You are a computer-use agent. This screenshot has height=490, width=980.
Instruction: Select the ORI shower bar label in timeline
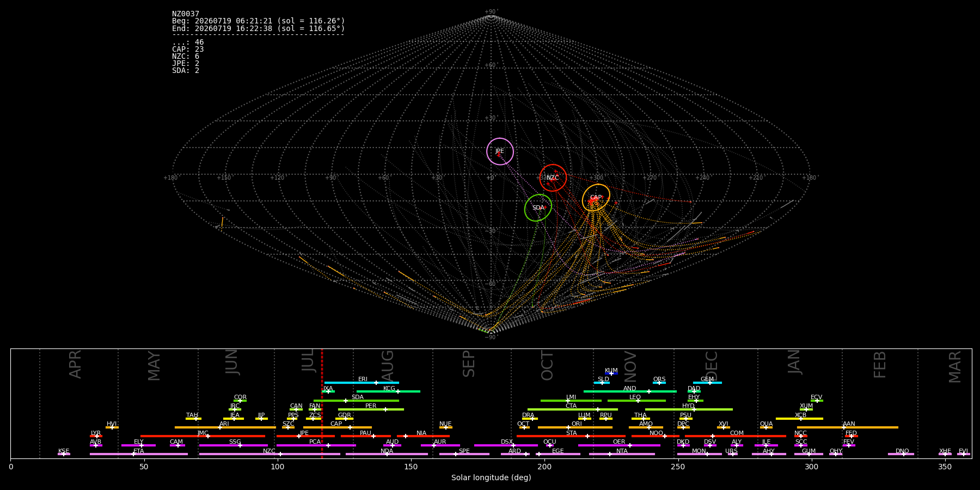pyautogui.click(x=577, y=424)
